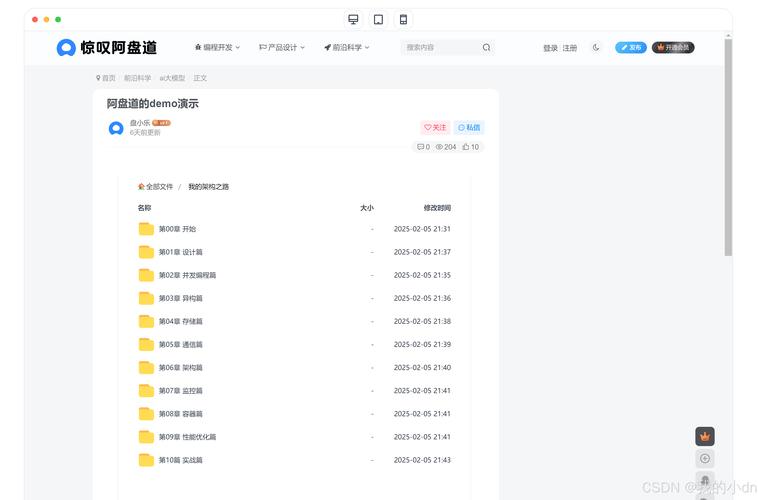The height and width of the screenshot is (500, 758).
Task: Follow author with the 关注 button
Action: click(435, 128)
